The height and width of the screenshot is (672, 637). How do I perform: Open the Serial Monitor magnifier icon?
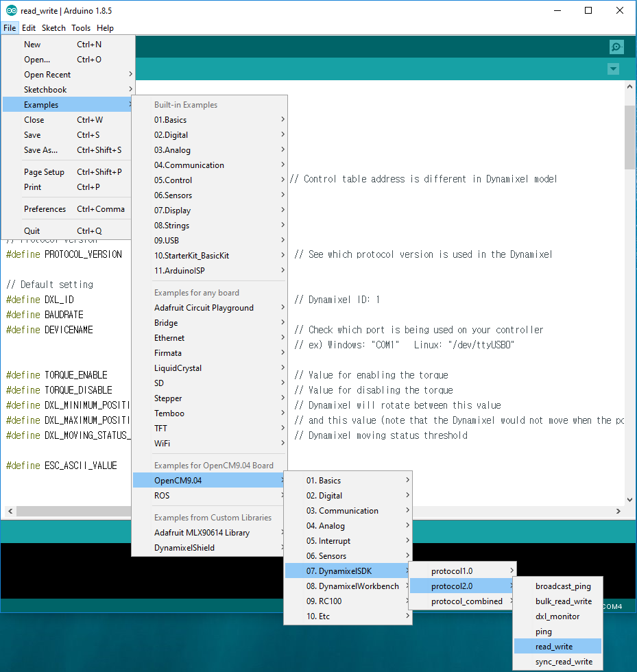(x=616, y=47)
